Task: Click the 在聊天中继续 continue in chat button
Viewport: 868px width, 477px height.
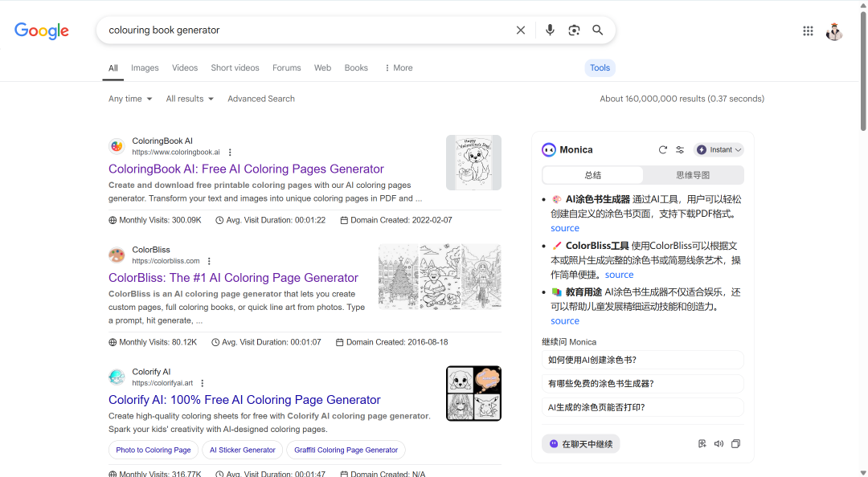Action: click(581, 444)
